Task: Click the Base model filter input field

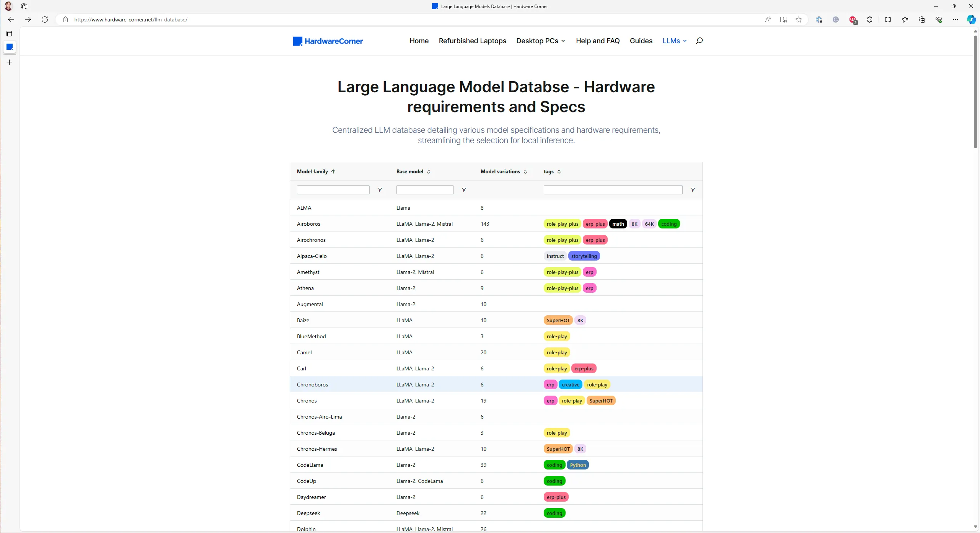Action: click(425, 189)
